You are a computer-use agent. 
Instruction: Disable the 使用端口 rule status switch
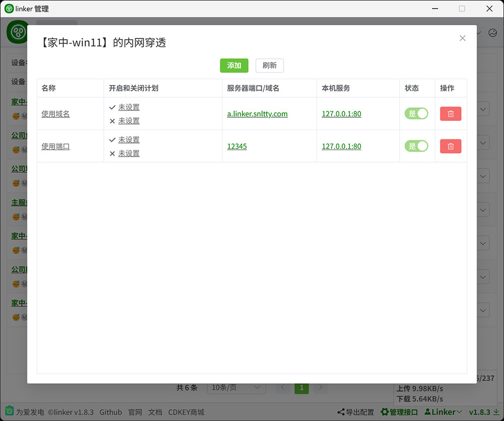[x=416, y=147]
